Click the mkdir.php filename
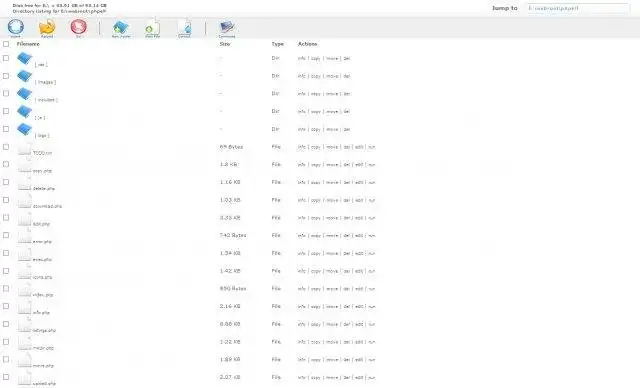640x388 pixels. [x=43, y=348]
